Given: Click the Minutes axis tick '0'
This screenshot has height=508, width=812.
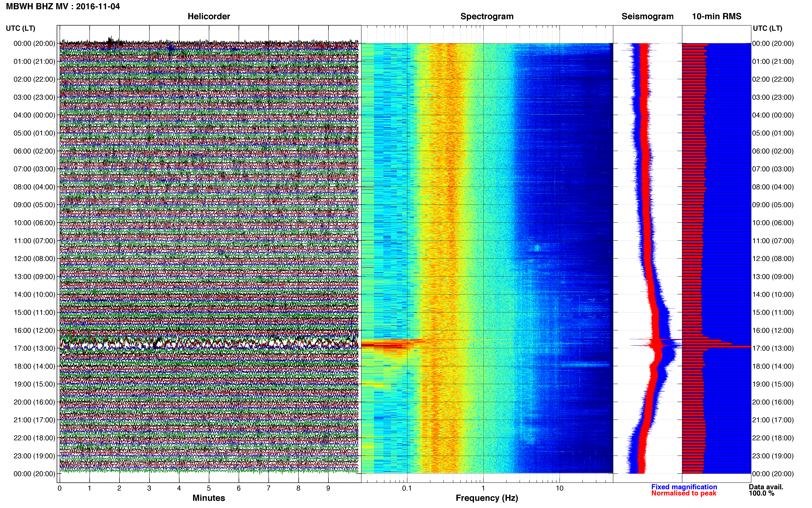Looking at the screenshot, I should pos(59,488).
